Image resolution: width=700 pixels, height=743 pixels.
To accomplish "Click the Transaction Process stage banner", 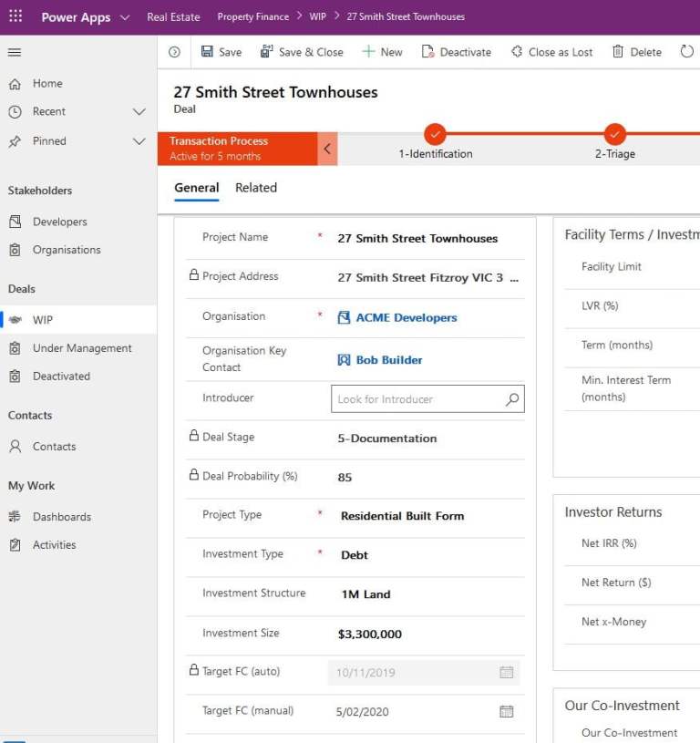I will click(x=237, y=149).
